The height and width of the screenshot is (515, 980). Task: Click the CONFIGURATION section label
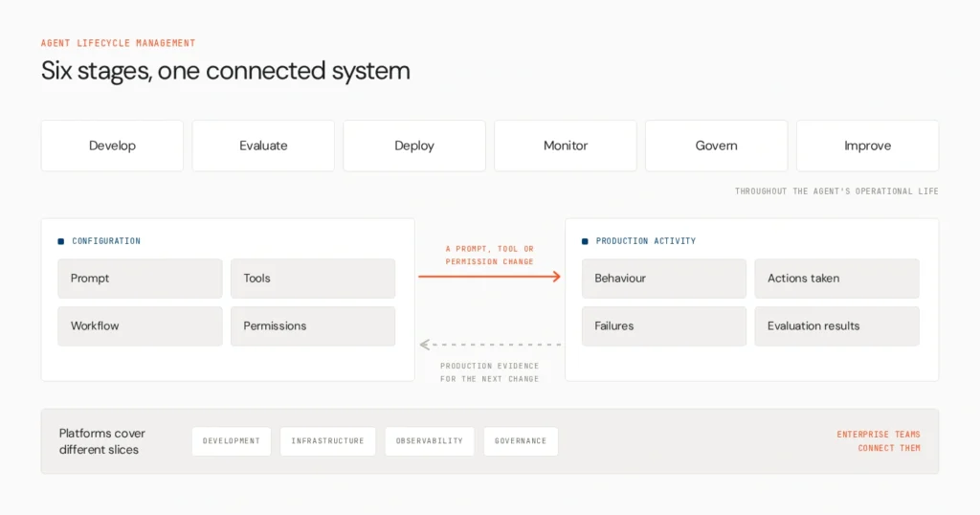106,241
